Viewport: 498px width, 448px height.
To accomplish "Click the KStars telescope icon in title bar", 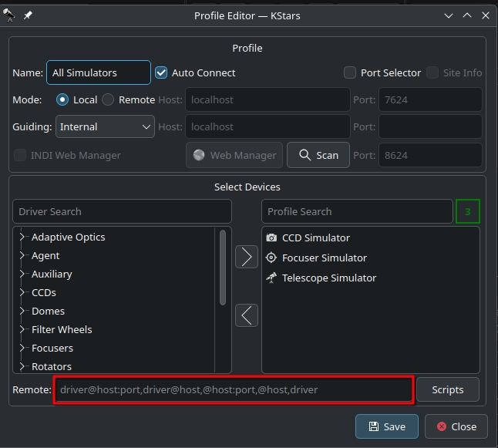I will point(9,15).
